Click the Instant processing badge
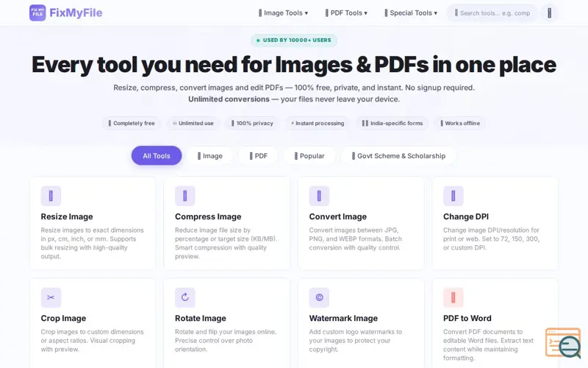Image resolution: width=588 pixels, height=368 pixels. [318, 123]
